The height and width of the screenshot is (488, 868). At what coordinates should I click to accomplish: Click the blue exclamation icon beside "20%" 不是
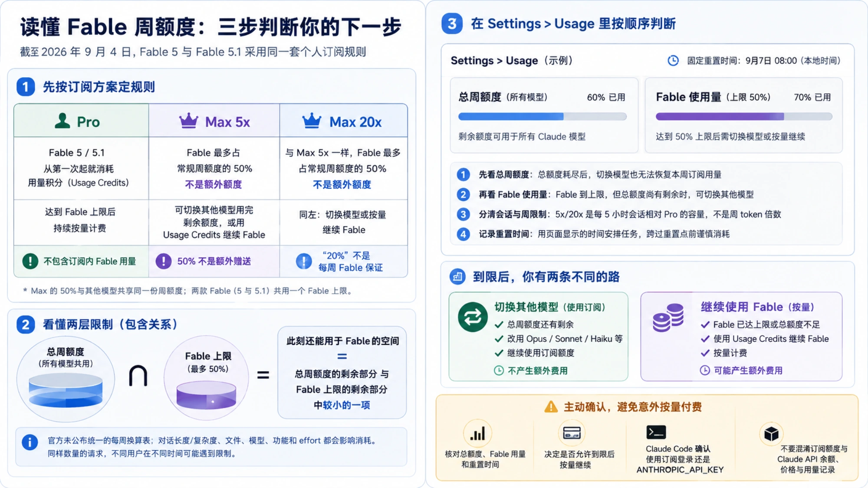coord(304,261)
